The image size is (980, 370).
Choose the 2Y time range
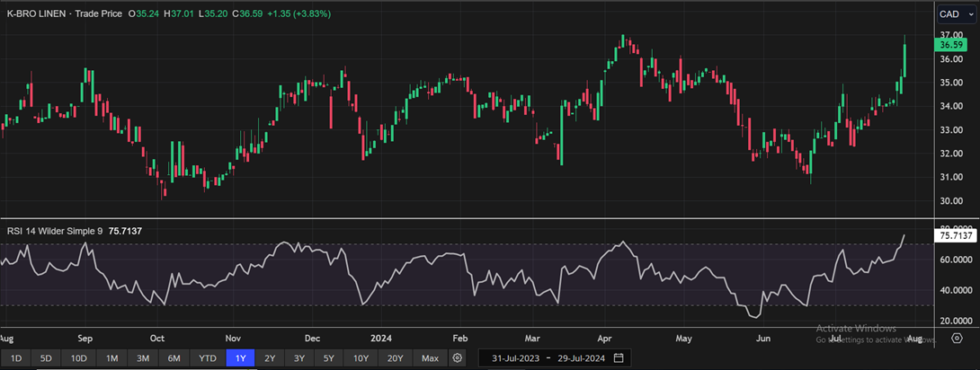(270, 358)
